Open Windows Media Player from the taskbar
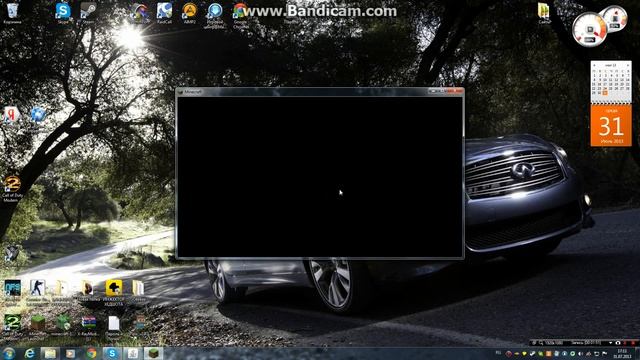 tap(71, 353)
